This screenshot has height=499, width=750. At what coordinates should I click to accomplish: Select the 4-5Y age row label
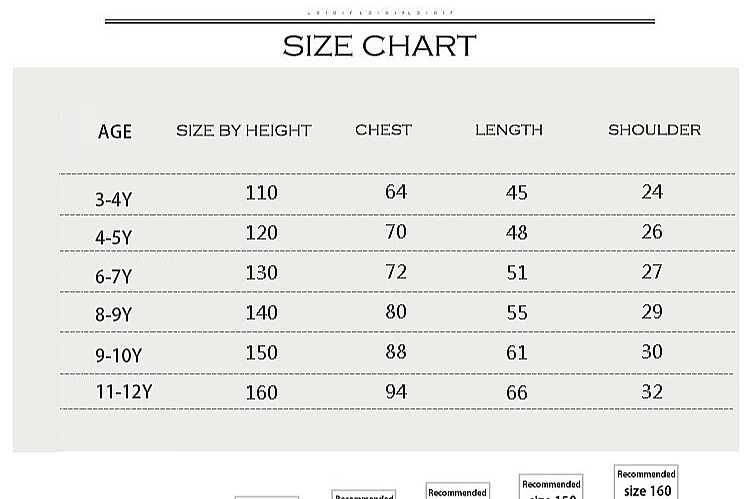113,238
